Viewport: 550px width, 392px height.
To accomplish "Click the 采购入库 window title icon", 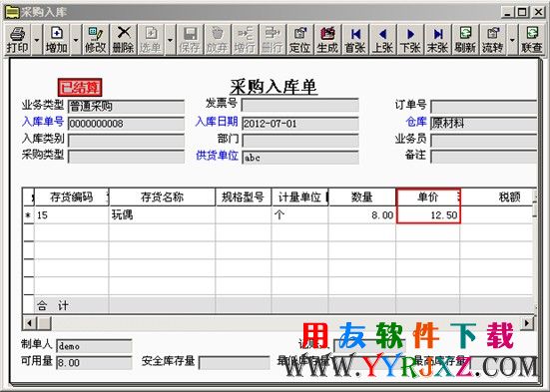I will point(12,12).
